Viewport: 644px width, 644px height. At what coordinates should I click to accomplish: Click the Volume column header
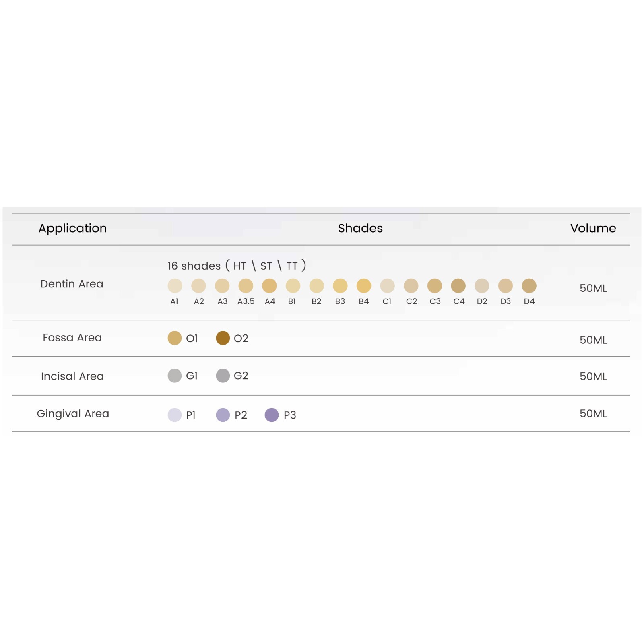tap(593, 228)
